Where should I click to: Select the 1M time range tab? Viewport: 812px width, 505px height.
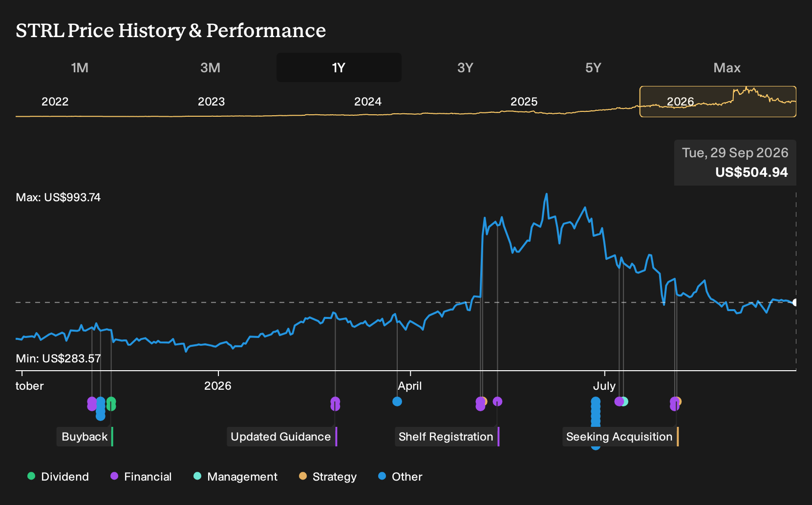tap(80, 67)
